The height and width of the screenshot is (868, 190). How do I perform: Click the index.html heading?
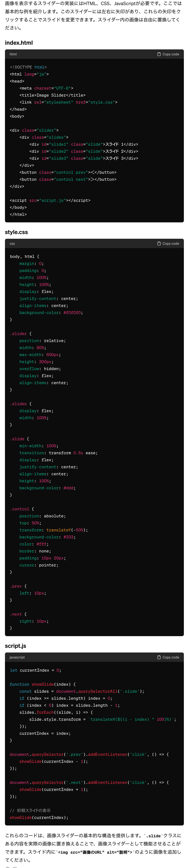19,43
